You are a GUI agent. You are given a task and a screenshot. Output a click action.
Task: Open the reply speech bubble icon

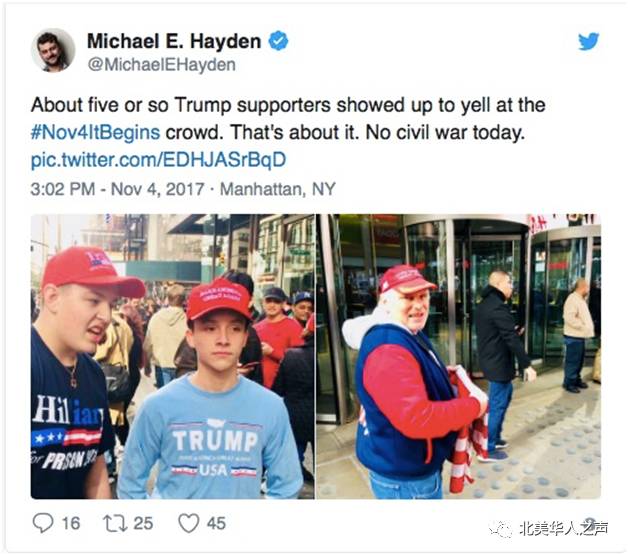pos(42,523)
